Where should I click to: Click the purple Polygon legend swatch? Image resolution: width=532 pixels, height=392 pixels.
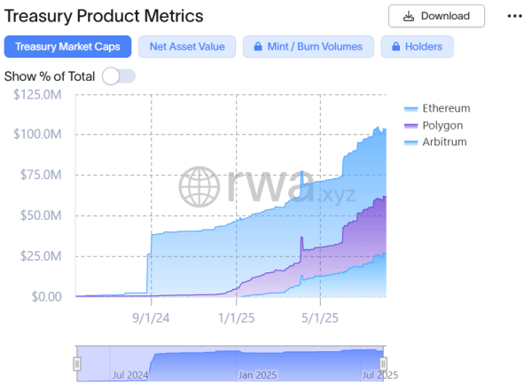tap(411, 125)
